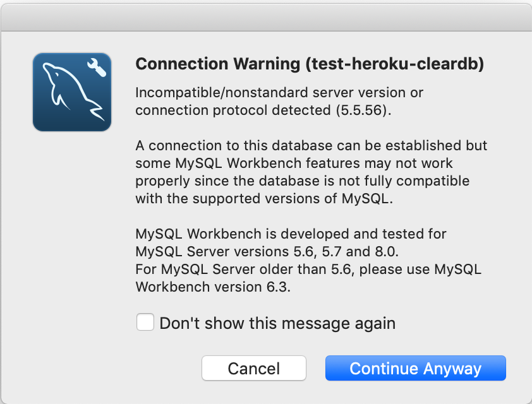Viewport: 532px width, 404px height.
Task: Click the For MySQL Server older than 5.6 sentence
Action: (x=308, y=278)
